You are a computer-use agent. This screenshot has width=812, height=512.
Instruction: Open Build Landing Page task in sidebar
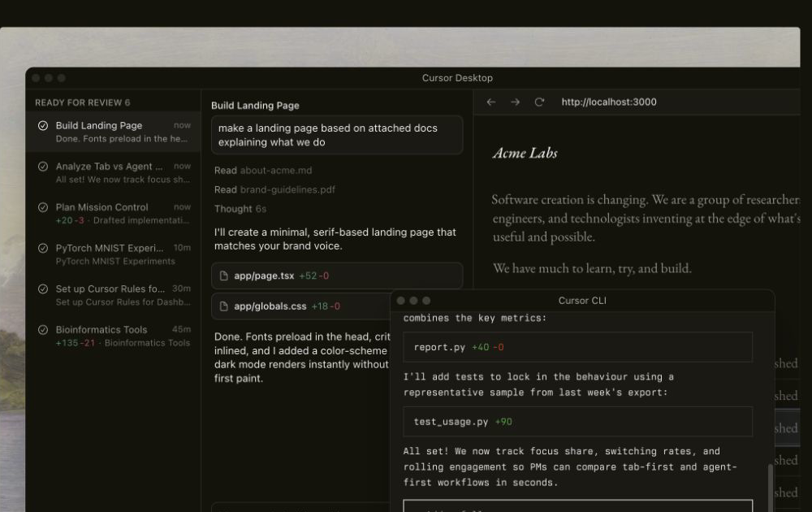(x=114, y=132)
